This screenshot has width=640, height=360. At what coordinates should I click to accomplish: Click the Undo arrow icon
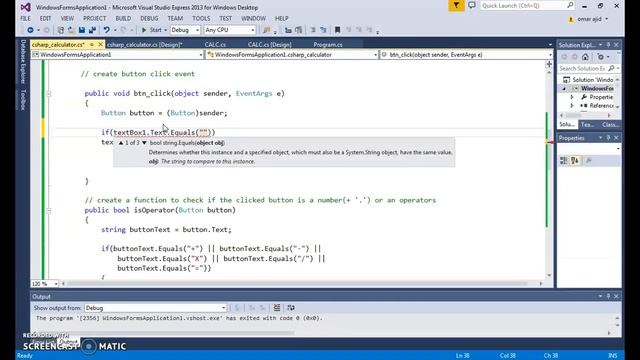coord(107,30)
